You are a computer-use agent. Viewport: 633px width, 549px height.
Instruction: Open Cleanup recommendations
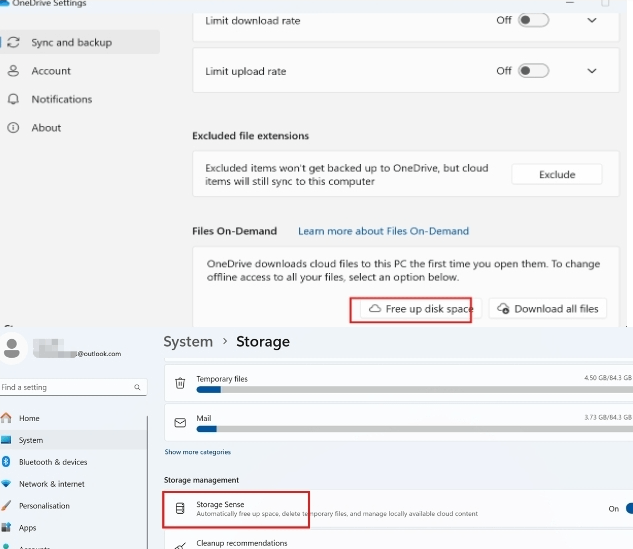(x=399, y=540)
